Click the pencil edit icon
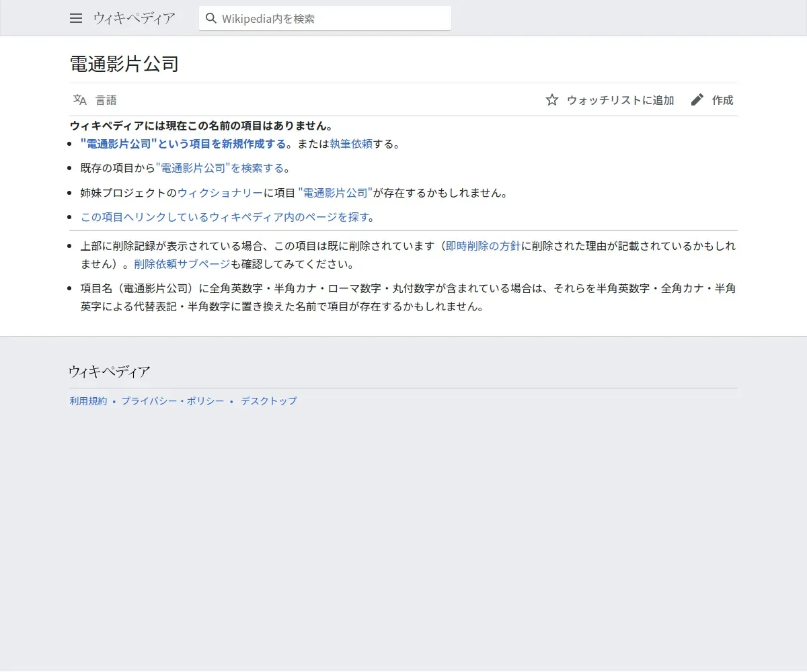Viewport: 807px width, 672px height. click(x=697, y=100)
